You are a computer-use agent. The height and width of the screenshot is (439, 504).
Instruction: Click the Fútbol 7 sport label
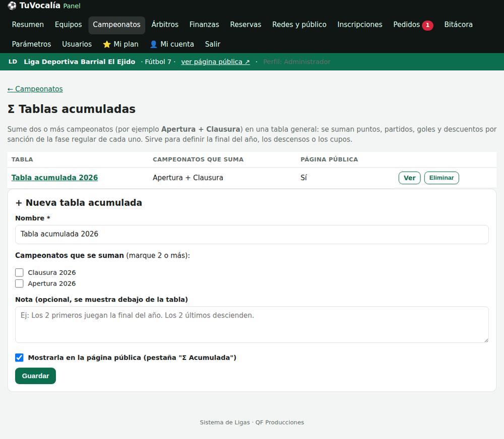click(x=158, y=61)
